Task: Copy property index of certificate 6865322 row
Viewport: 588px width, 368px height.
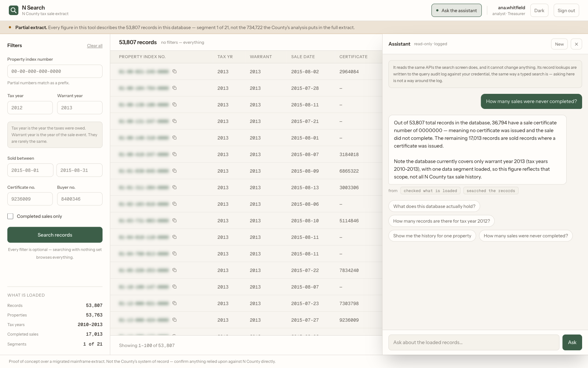Action: (x=175, y=171)
